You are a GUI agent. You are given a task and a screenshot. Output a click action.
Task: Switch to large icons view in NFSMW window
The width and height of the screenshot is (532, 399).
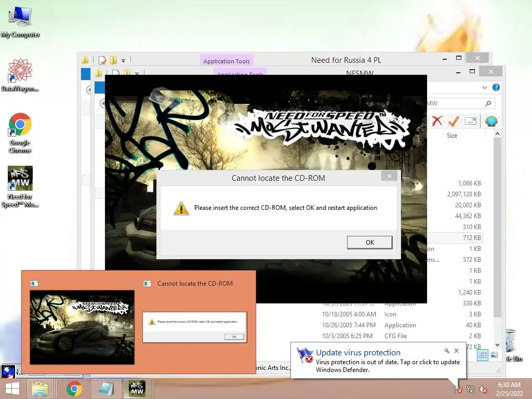pos(494,355)
